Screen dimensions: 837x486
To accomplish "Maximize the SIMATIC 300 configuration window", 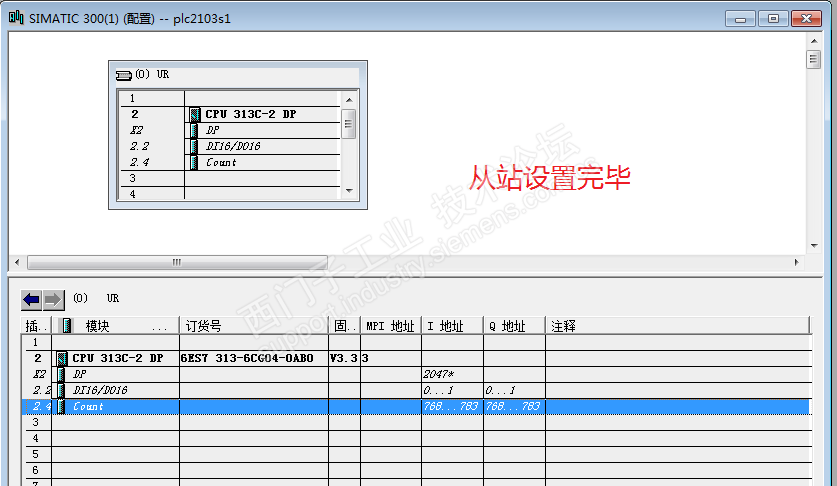I will [773, 19].
